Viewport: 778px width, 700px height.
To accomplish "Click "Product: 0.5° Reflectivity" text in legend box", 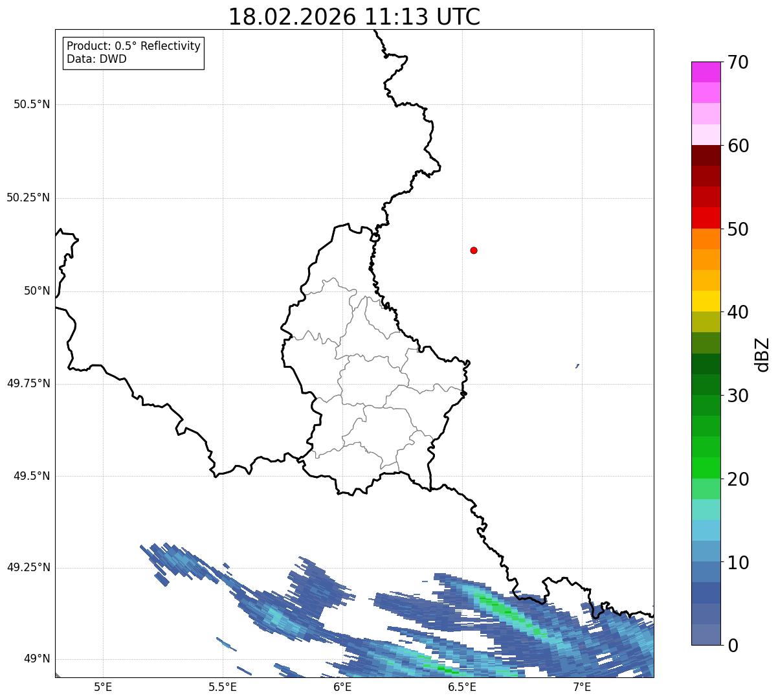I will (x=133, y=47).
